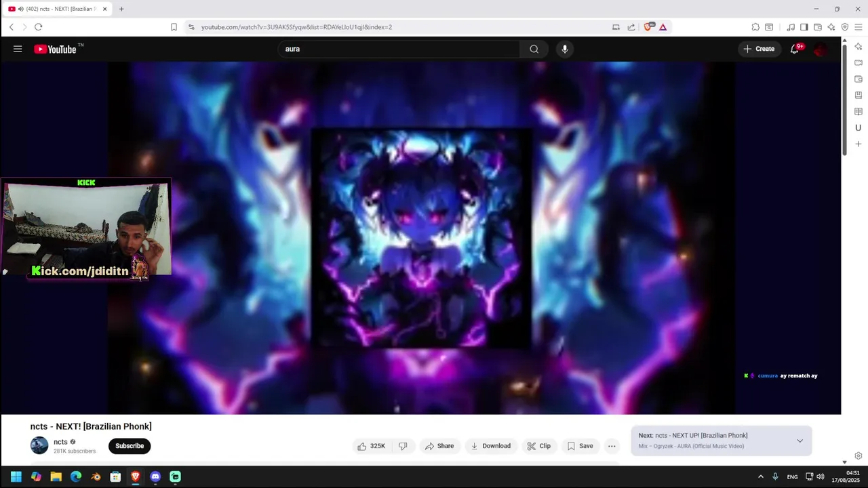View site information icon in address bar
The width and height of the screenshot is (868, 488).
191,27
